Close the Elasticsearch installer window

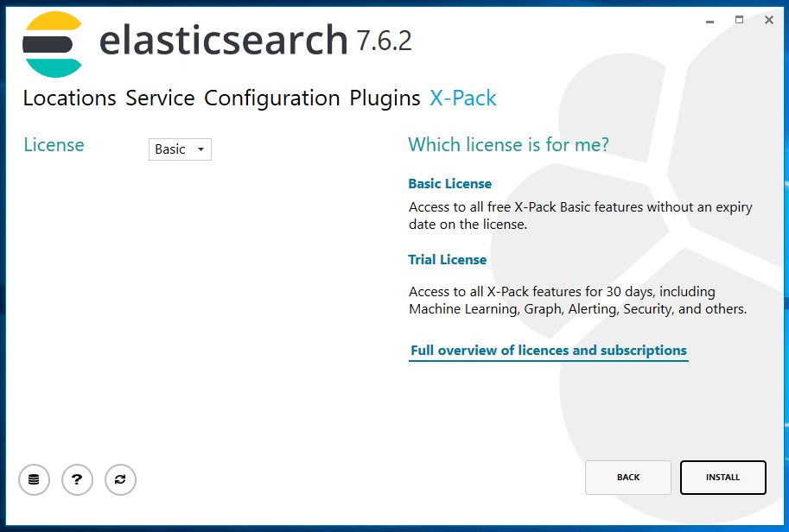(x=768, y=20)
